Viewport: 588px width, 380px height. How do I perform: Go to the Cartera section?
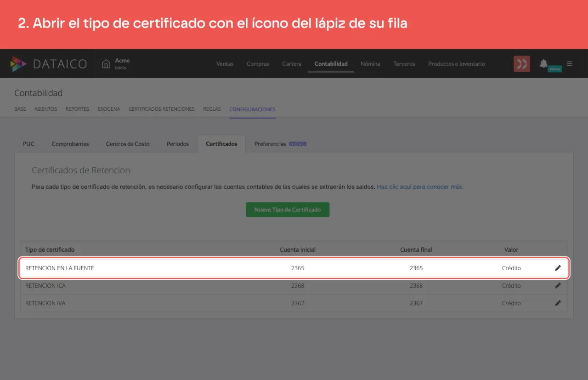292,64
